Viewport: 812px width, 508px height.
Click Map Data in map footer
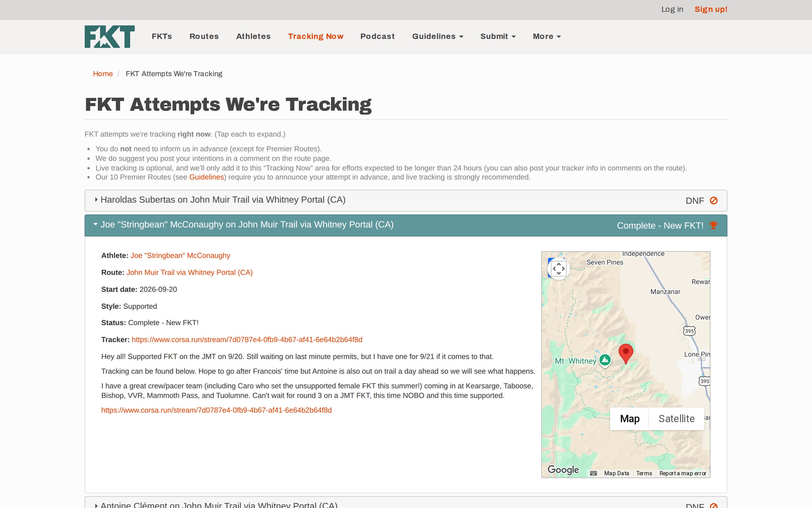coord(616,473)
